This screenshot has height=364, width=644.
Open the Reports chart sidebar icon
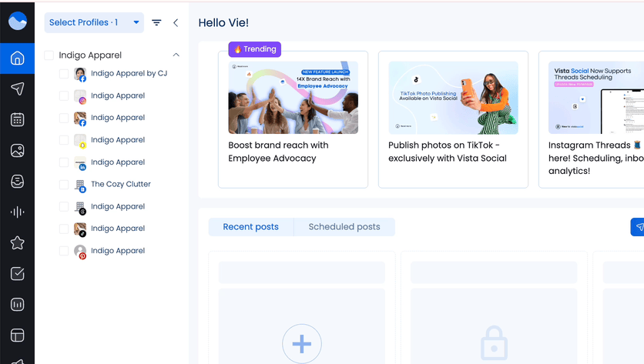pos(17,305)
